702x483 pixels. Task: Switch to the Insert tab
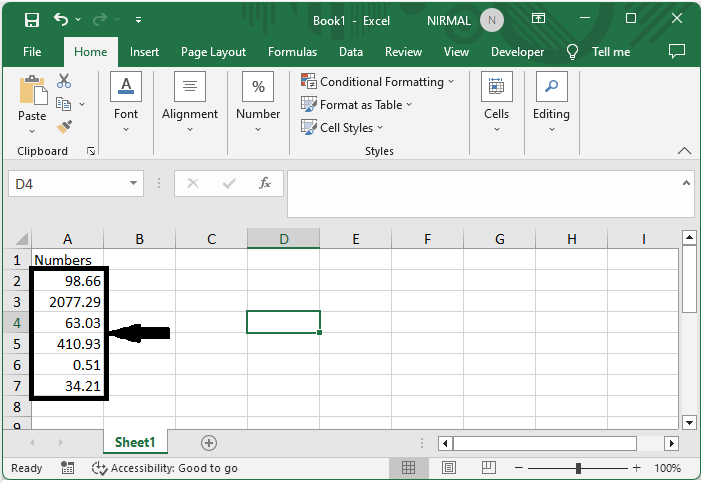144,52
